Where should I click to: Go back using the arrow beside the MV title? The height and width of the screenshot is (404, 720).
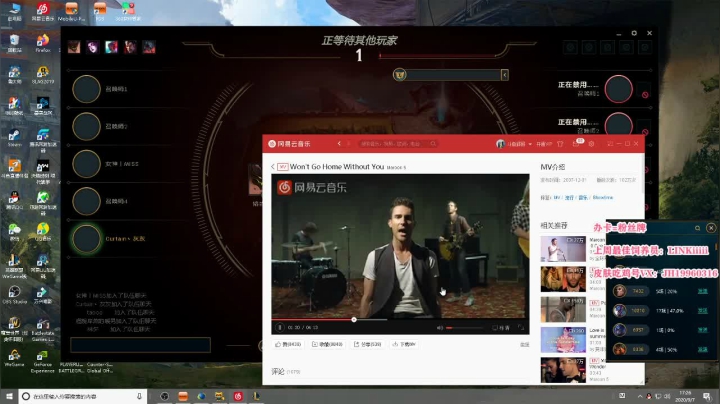(x=273, y=167)
